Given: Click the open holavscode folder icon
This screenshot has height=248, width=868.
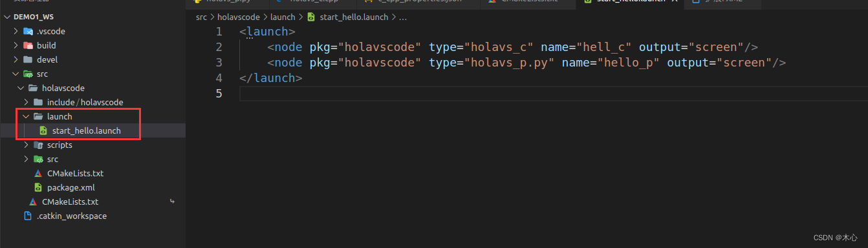Looking at the screenshot, I should (33, 88).
